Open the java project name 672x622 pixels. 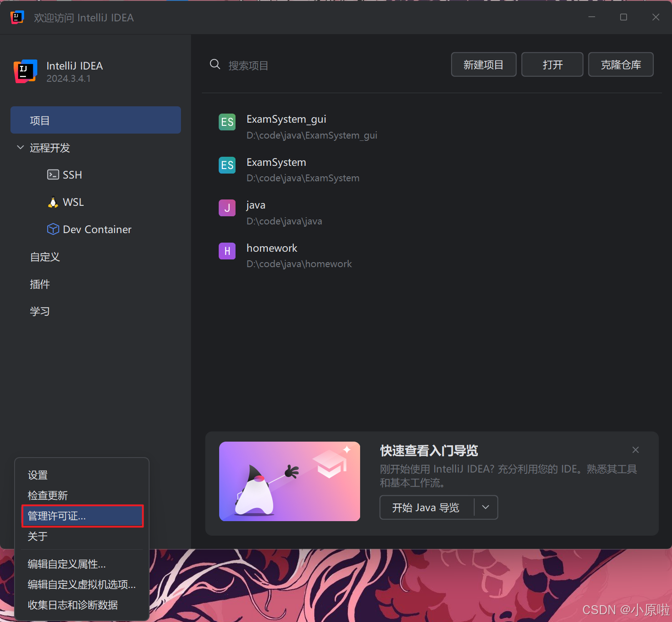point(256,205)
